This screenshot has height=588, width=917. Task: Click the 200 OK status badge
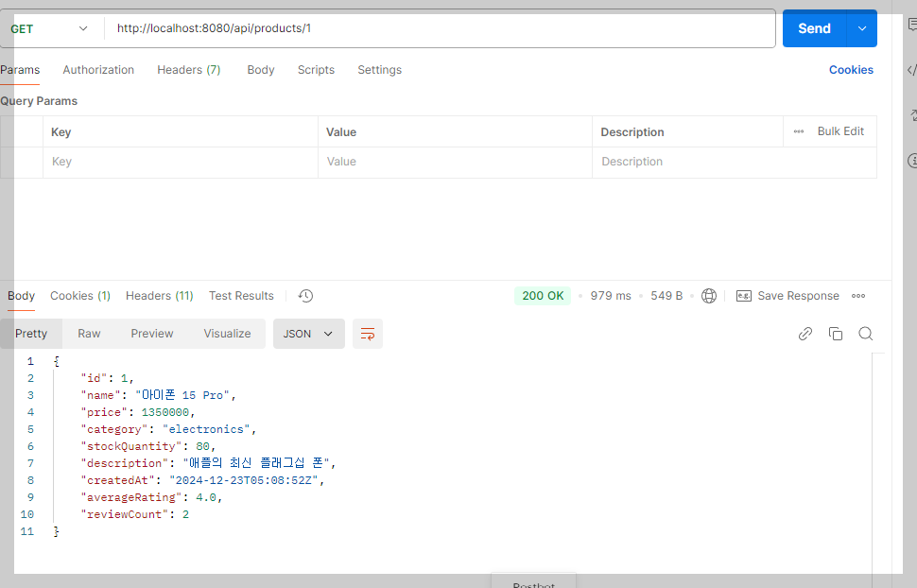point(543,296)
